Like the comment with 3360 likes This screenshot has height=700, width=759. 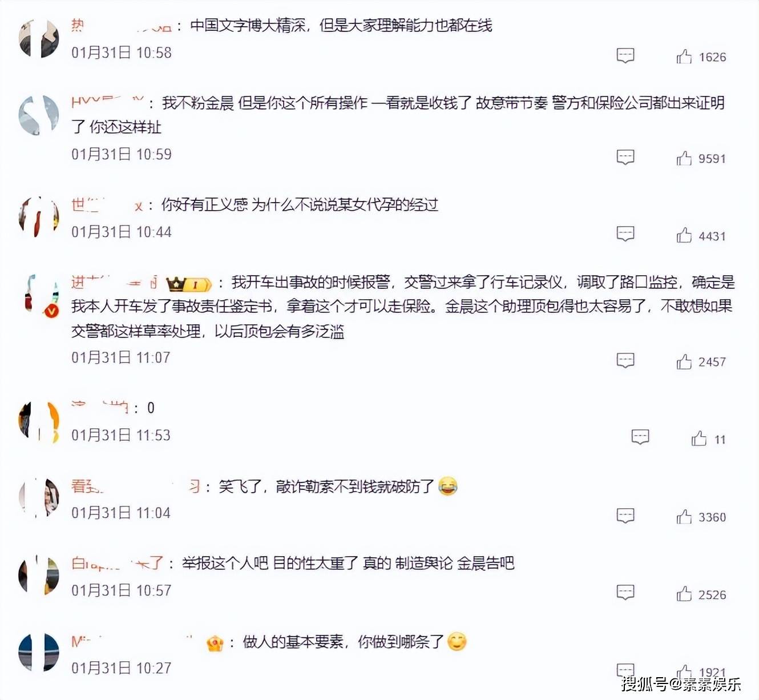(684, 517)
